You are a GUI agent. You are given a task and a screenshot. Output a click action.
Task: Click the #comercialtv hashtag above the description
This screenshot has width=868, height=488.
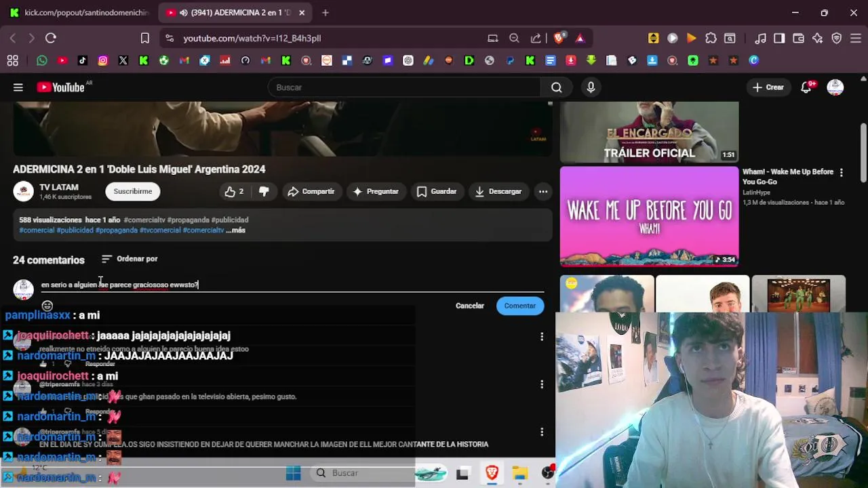coord(144,220)
